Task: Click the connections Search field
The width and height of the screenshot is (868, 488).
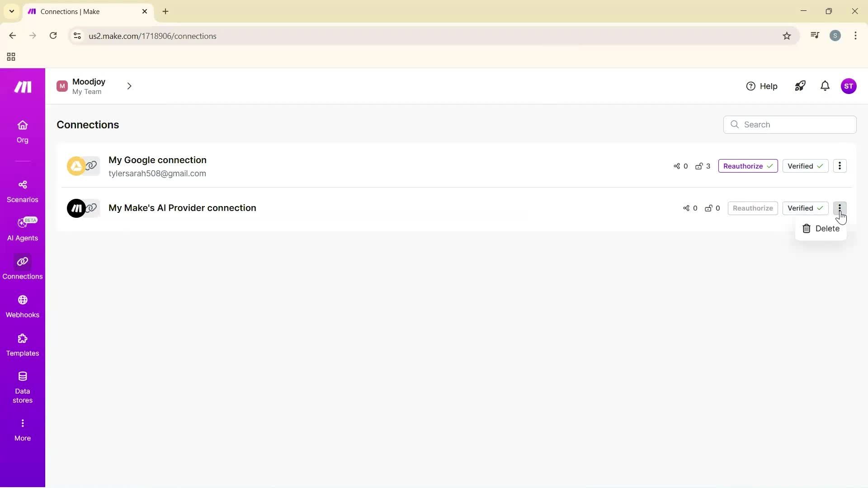Action: coord(789,125)
